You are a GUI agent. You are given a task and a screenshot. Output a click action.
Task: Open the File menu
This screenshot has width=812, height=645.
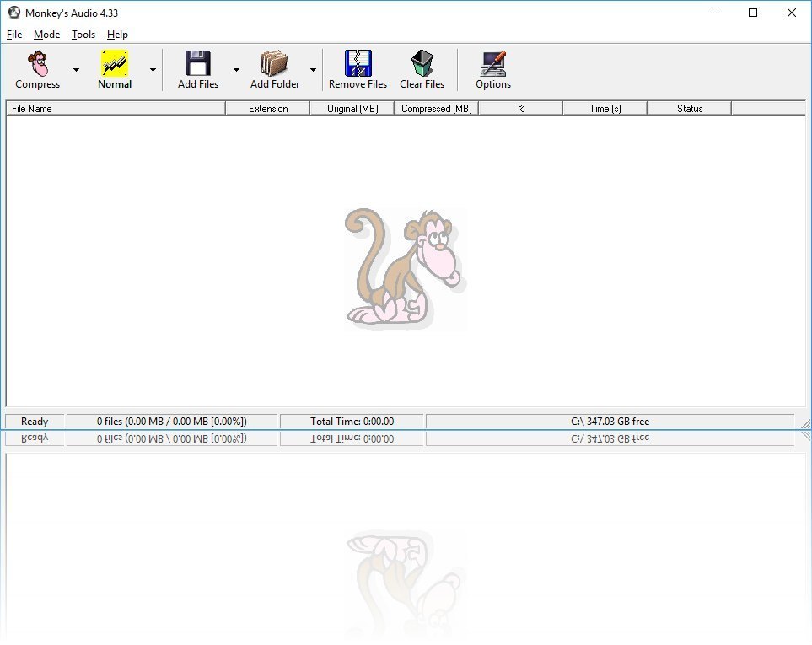(x=13, y=35)
